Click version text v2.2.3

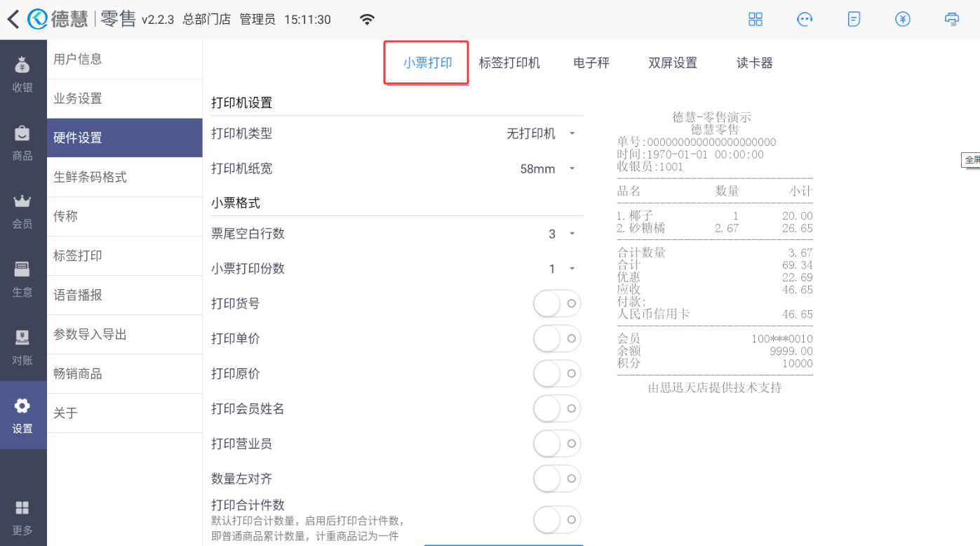(158, 20)
